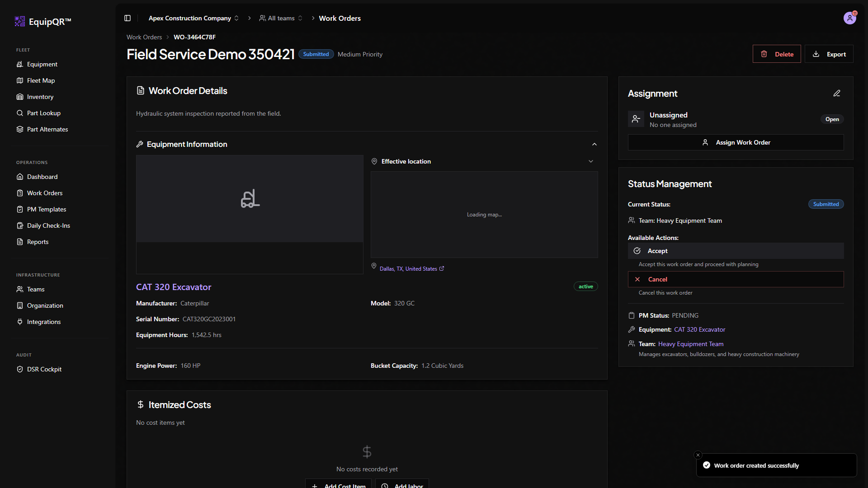Open Equipment in the sidebar
Image resolution: width=868 pixels, height=488 pixels.
coord(42,64)
